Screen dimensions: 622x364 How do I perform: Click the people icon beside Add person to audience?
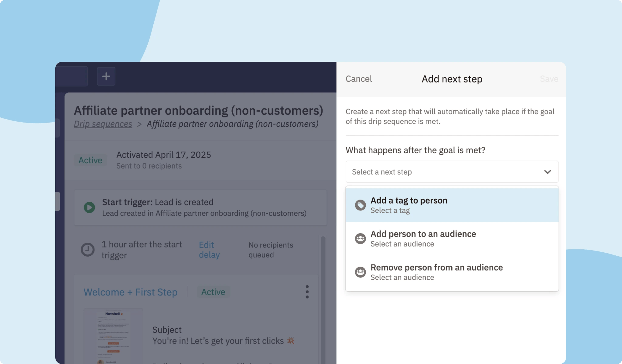pyautogui.click(x=360, y=239)
